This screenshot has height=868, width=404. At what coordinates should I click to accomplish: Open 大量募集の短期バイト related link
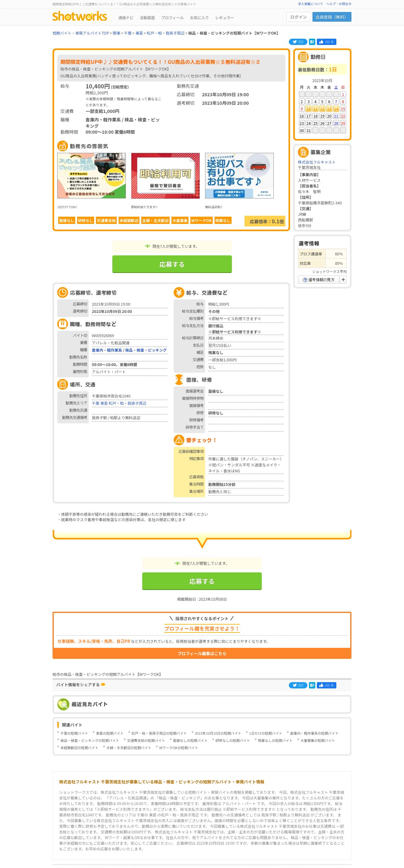pos(317,740)
